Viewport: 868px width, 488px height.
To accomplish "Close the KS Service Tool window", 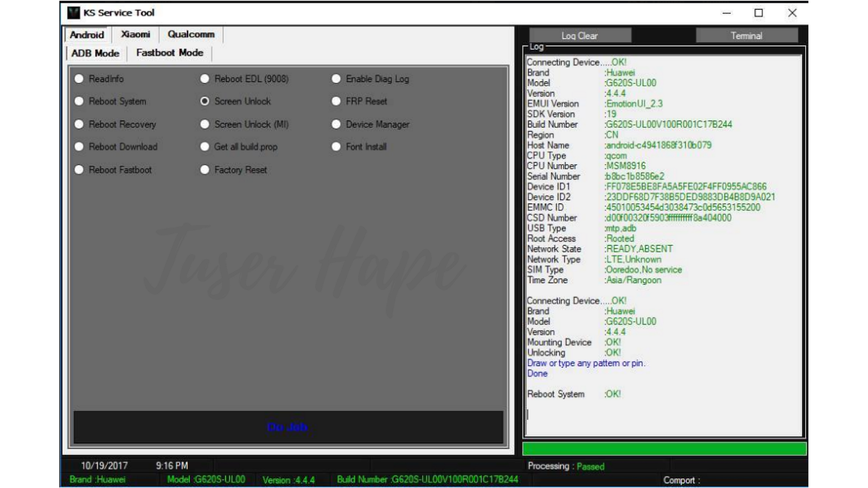I will (x=793, y=13).
